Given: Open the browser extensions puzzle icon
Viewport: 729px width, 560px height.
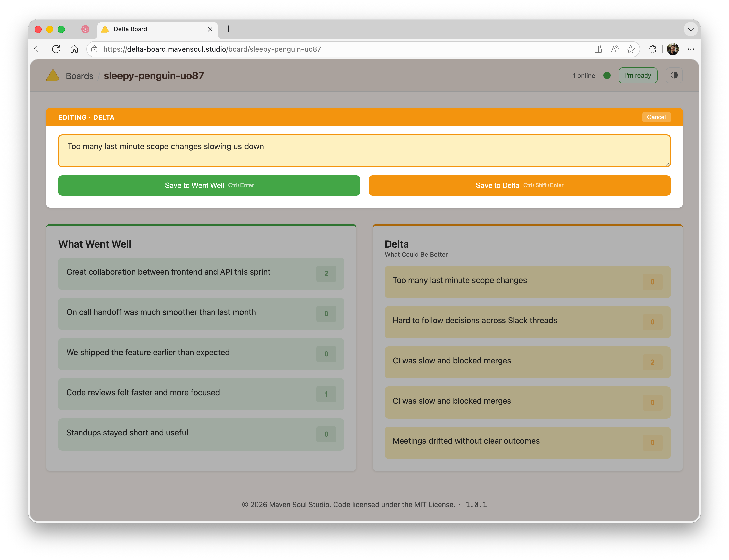Looking at the screenshot, I should tap(652, 49).
